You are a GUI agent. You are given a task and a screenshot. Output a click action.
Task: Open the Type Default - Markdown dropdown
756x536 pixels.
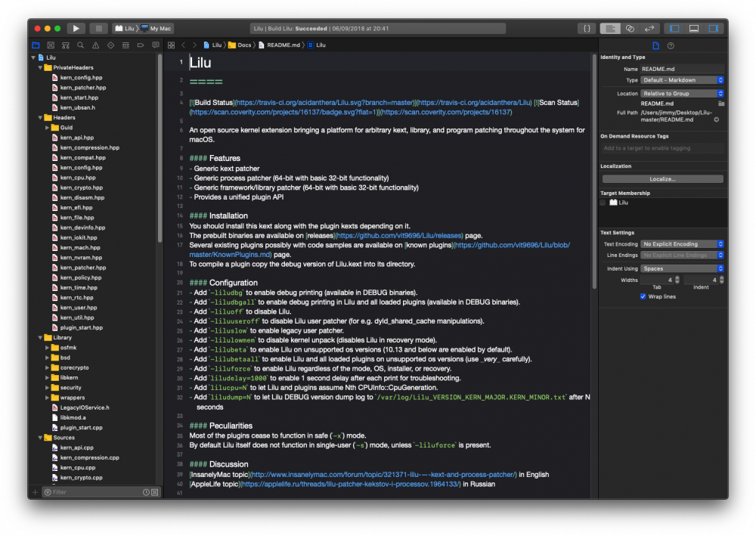coord(682,80)
